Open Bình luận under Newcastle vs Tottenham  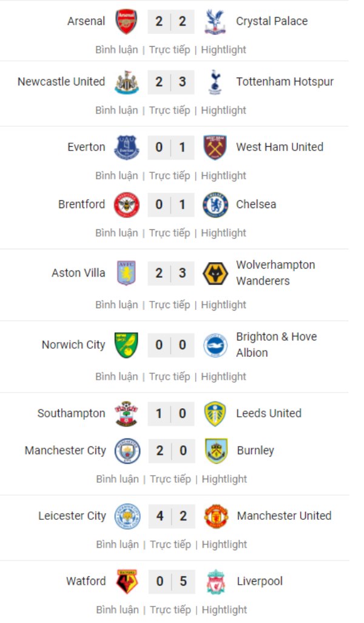116,110
